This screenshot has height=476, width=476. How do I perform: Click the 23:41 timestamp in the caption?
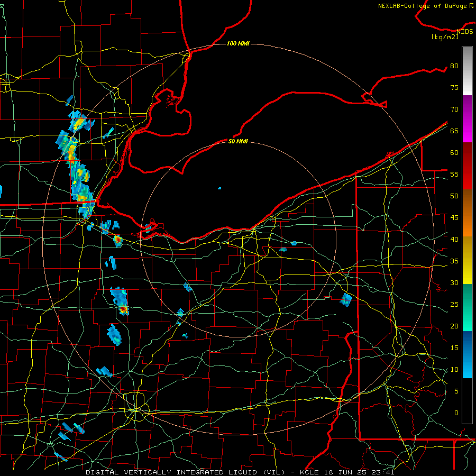384,472
